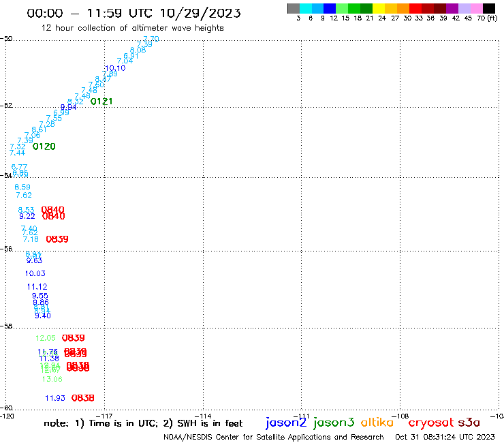Click the latitude axis label '-58'

pos(6,326)
